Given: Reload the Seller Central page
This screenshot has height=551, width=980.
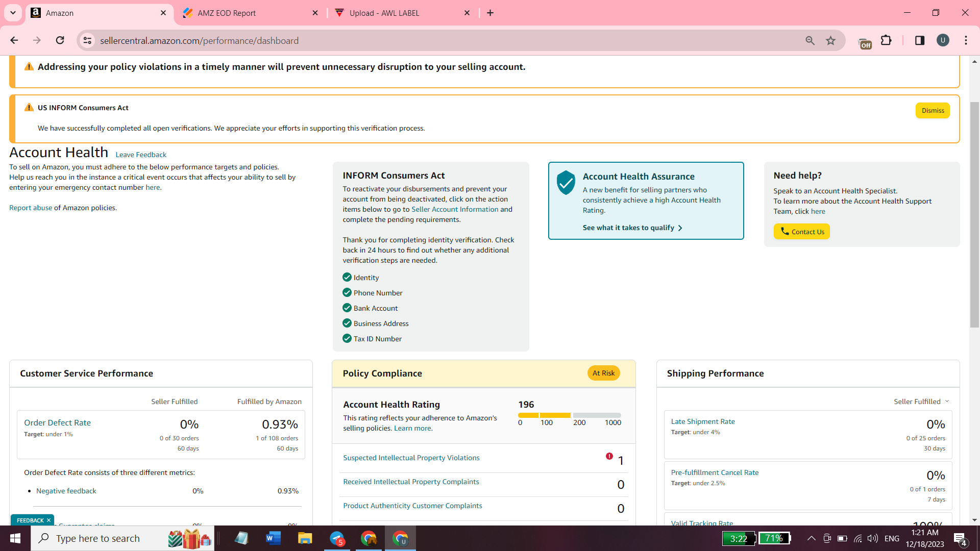Looking at the screenshot, I should 60,40.
